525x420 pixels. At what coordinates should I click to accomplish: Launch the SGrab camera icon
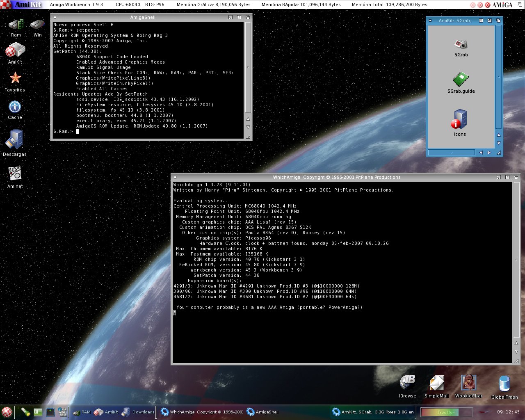tap(461, 44)
